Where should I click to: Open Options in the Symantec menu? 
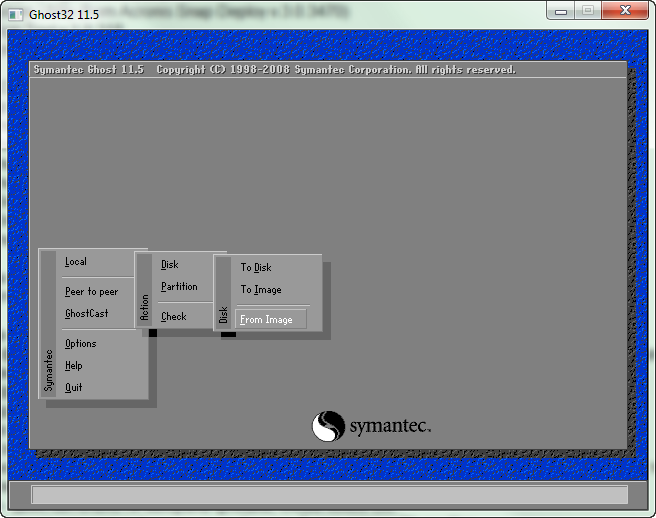(x=80, y=344)
